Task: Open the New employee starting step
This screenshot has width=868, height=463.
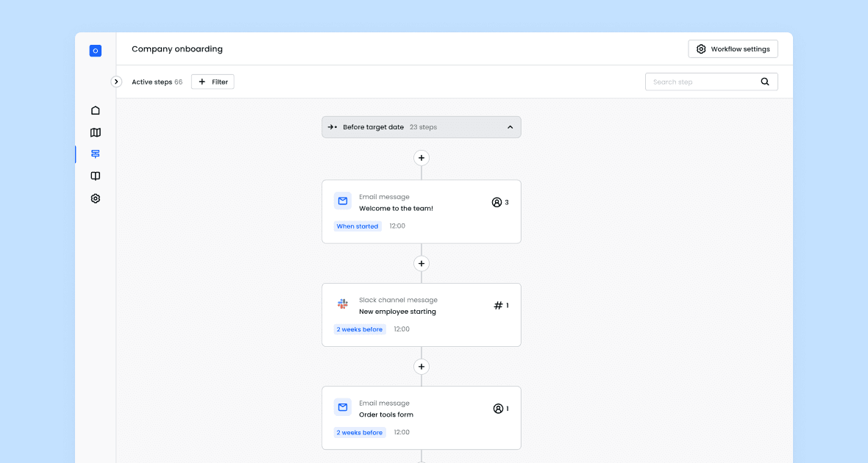Action: (x=421, y=315)
